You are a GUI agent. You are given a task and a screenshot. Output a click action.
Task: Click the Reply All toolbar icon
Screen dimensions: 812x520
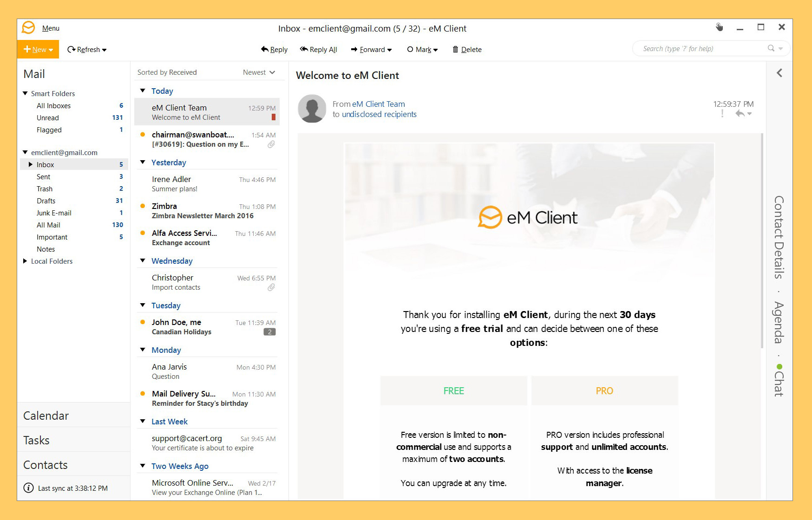coord(304,49)
